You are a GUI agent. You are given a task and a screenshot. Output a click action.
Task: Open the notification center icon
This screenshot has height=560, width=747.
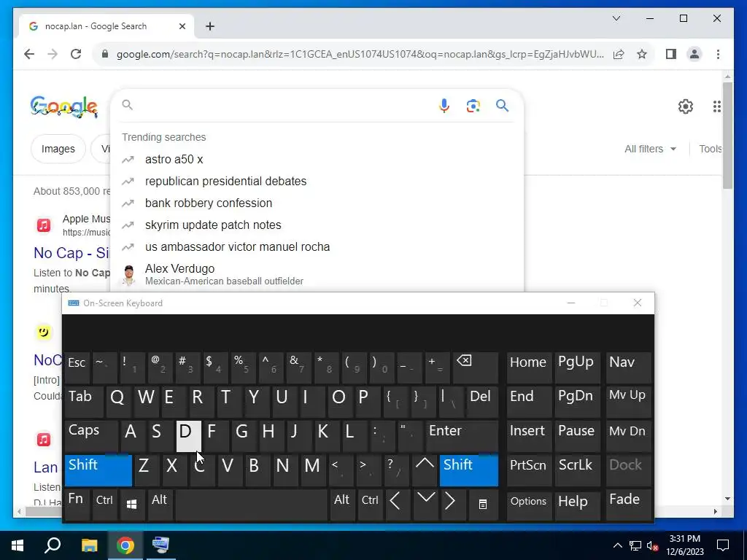point(723,545)
